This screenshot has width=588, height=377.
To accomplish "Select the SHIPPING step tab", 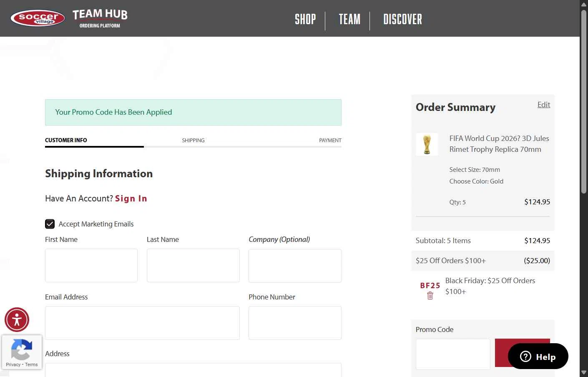I will [193, 140].
